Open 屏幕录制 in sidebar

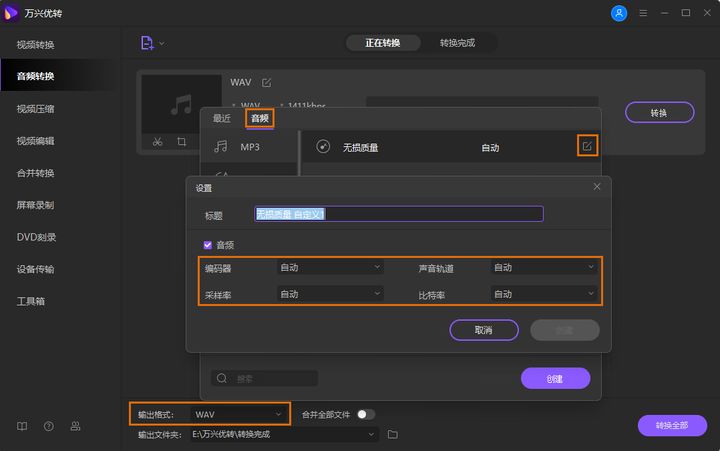[36, 205]
